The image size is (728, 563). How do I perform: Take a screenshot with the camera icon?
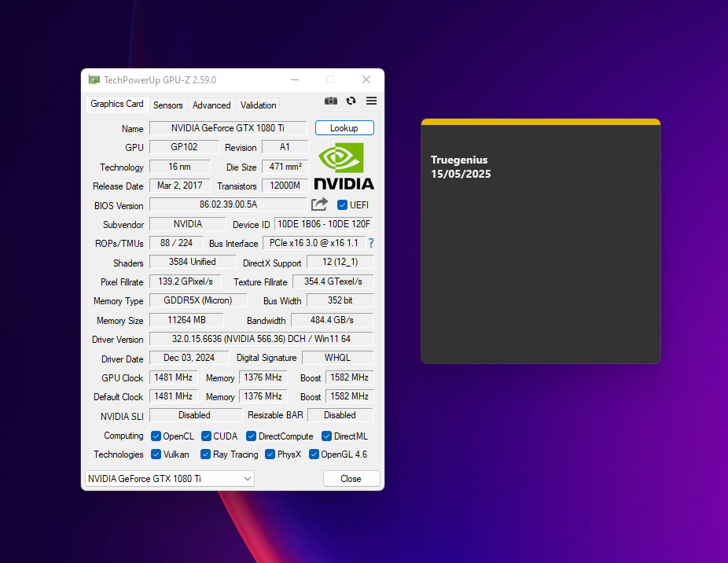tap(330, 101)
